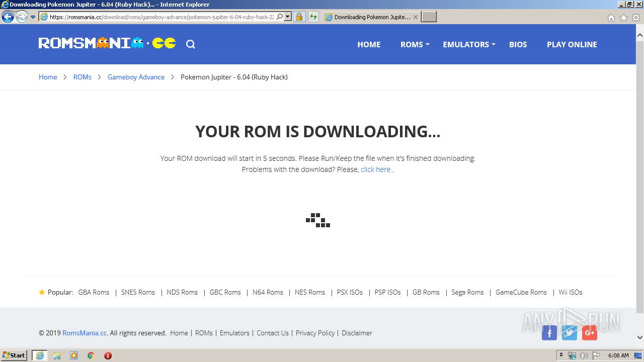Open the Tools gear icon
Screen dimensions: 644x362
[636, 18]
